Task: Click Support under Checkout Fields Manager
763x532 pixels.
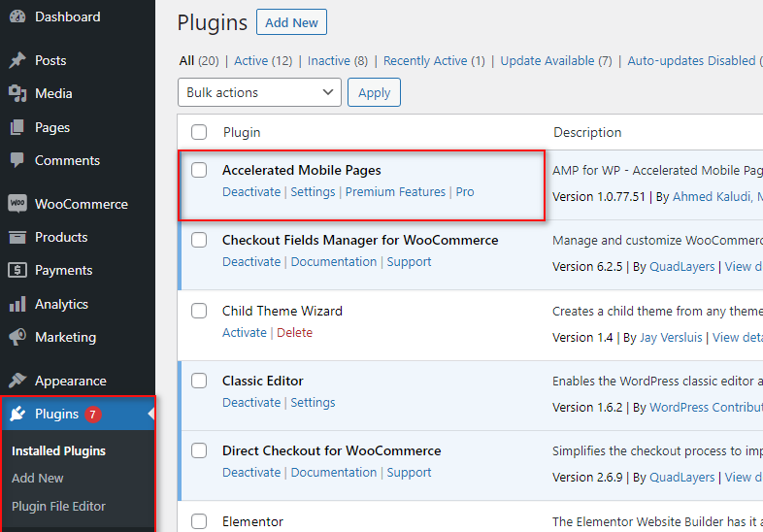Action: coord(410,262)
